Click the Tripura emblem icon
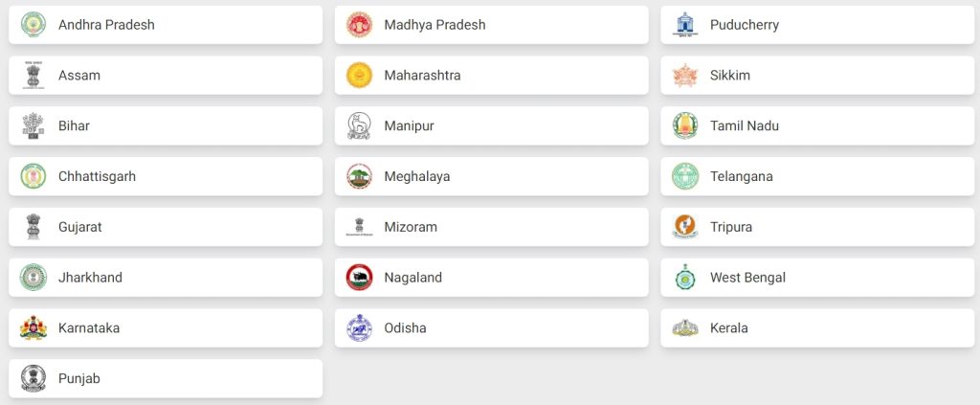980x405 pixels. [x=685, y=226]
